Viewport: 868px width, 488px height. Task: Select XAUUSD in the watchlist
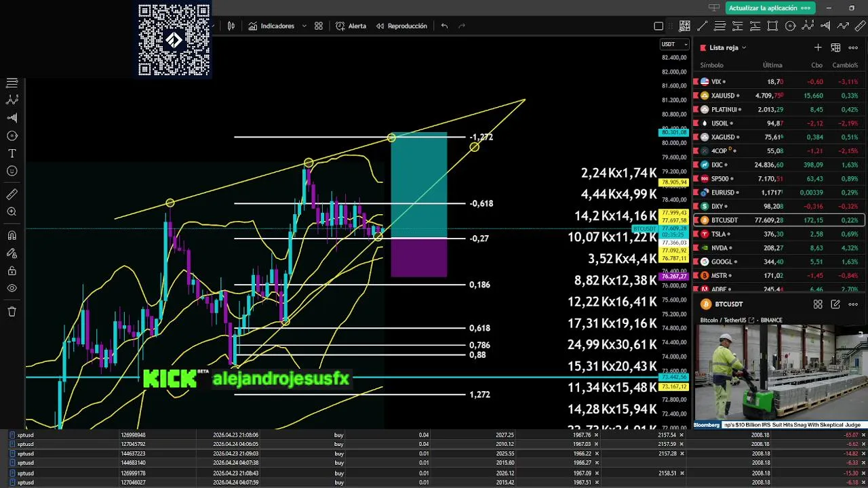coord(778,96)
